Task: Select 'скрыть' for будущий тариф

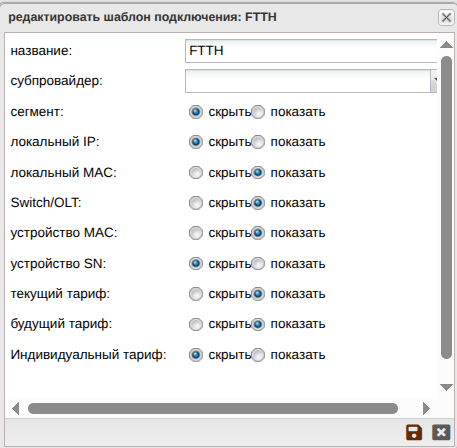Action: click(196, 324)
